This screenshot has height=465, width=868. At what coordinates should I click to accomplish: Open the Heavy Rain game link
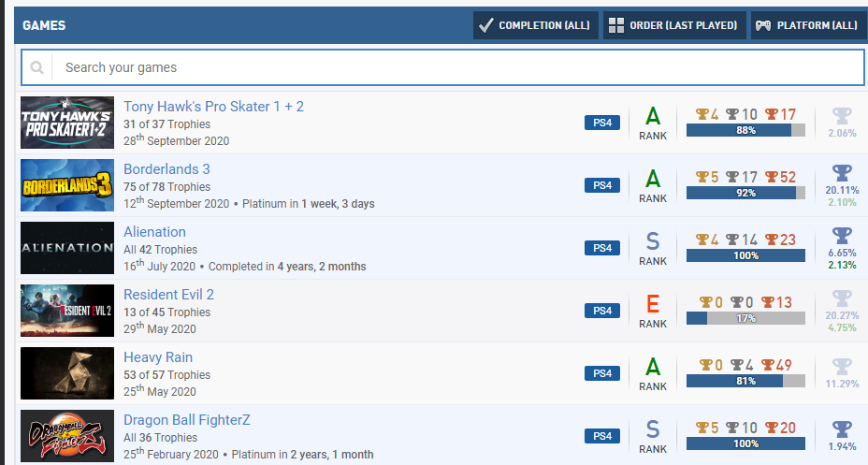click(158, 356)
